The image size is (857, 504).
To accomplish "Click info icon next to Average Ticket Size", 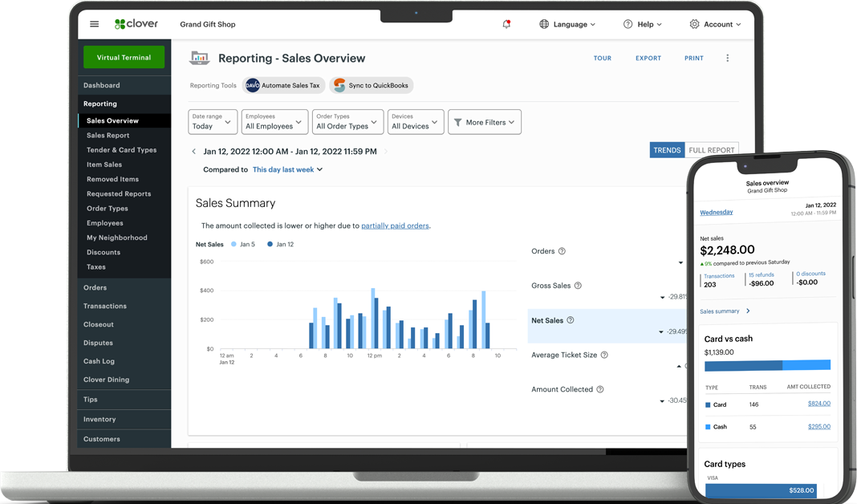I will click(604, 355).
